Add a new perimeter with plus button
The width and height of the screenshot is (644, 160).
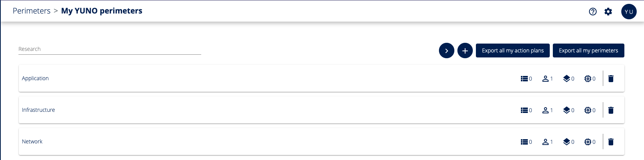(x=465, y=51)
